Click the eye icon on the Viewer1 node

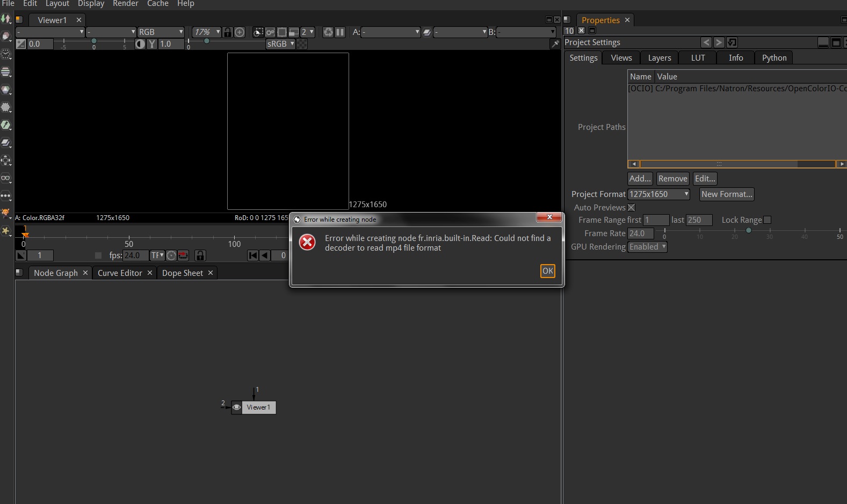click(x=236, y=407)
